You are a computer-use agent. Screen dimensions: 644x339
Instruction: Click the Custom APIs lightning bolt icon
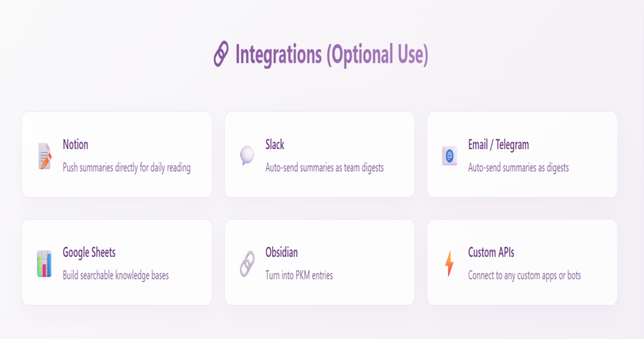[450, 264]
